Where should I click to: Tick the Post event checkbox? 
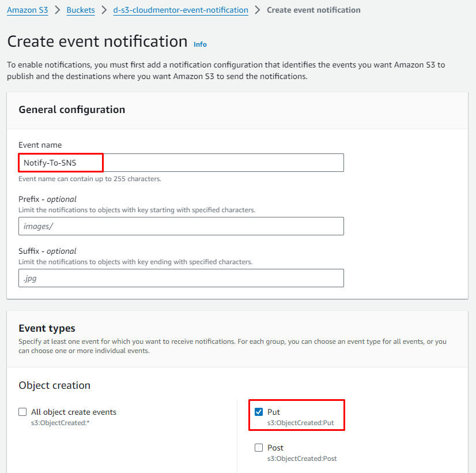click(x=259, y=448)
